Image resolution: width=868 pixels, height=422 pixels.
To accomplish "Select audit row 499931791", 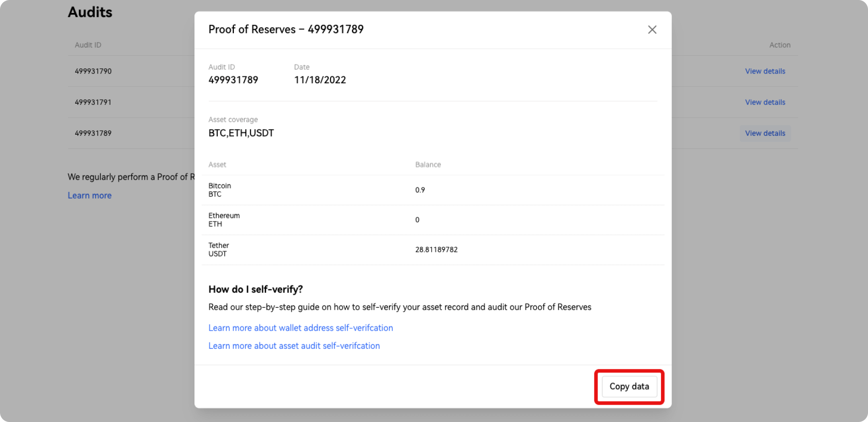I will 93,102.
